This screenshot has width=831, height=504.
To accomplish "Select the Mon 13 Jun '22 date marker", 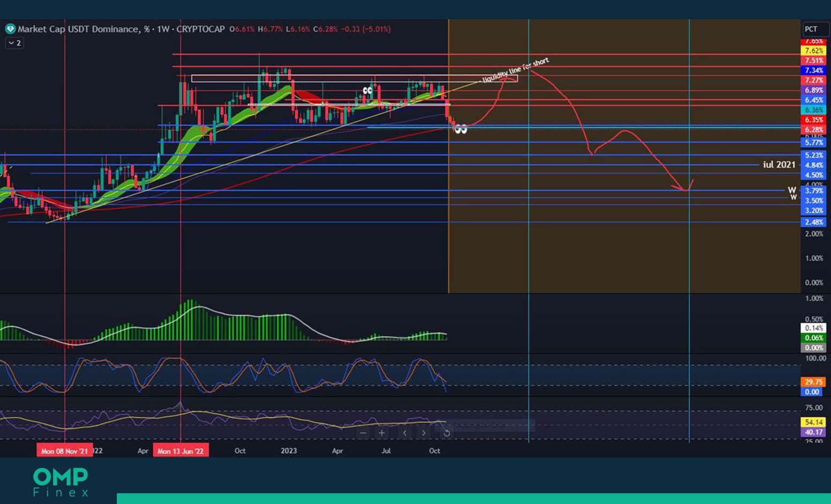I will tap(181, 450).
